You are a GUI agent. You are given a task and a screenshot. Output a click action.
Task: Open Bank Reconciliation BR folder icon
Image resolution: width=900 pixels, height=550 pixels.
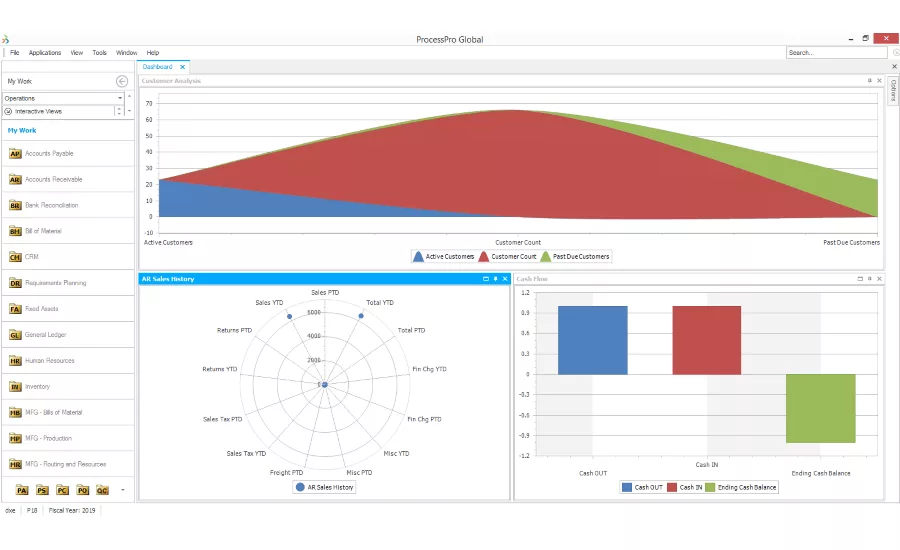pyautogui.click(x=15, y=206)
